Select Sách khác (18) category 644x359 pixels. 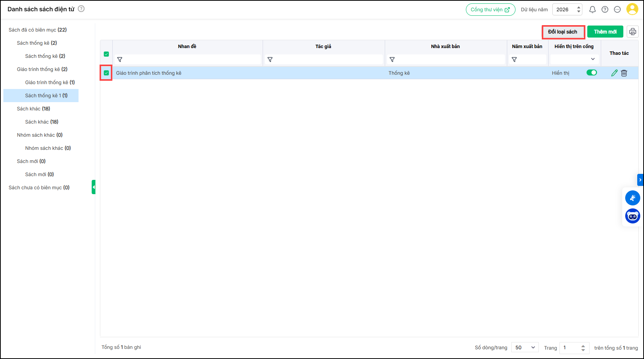(33, 109)
